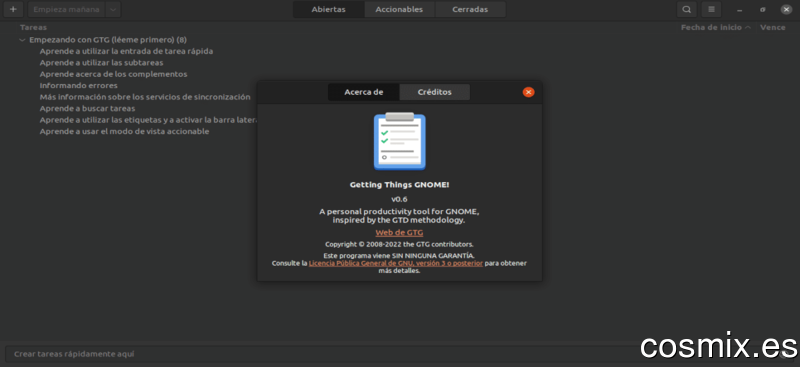Click the SIN NINGUNA GARANTÍA text line
The width and height of the screenshot is (800, 367).
[399, 255]
